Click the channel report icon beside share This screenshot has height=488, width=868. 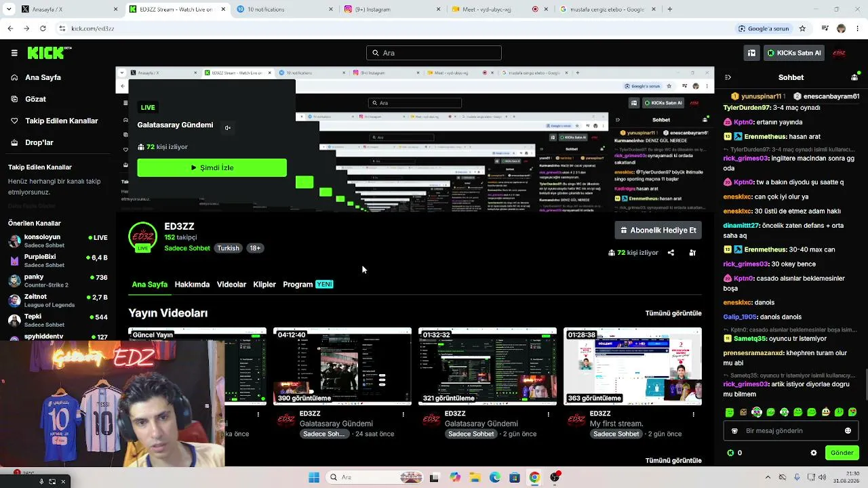pos(692,253)
